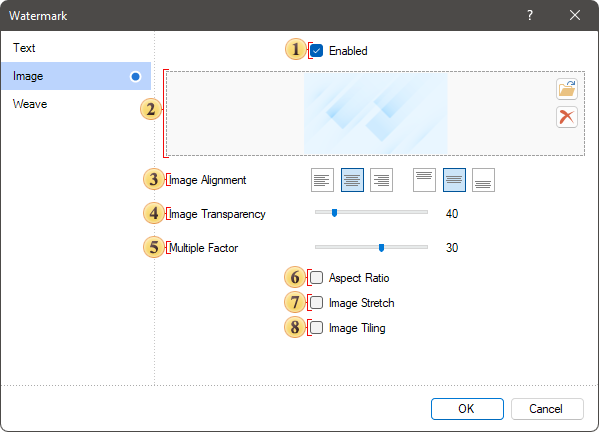Click the Image Transparency slider handle

coord(334,213)
